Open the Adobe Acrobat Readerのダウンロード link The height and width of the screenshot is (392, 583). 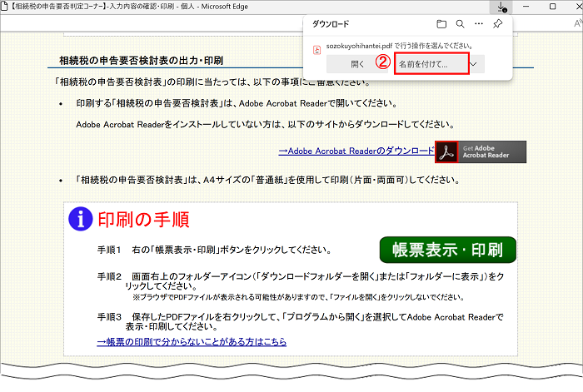pos(356,151)
